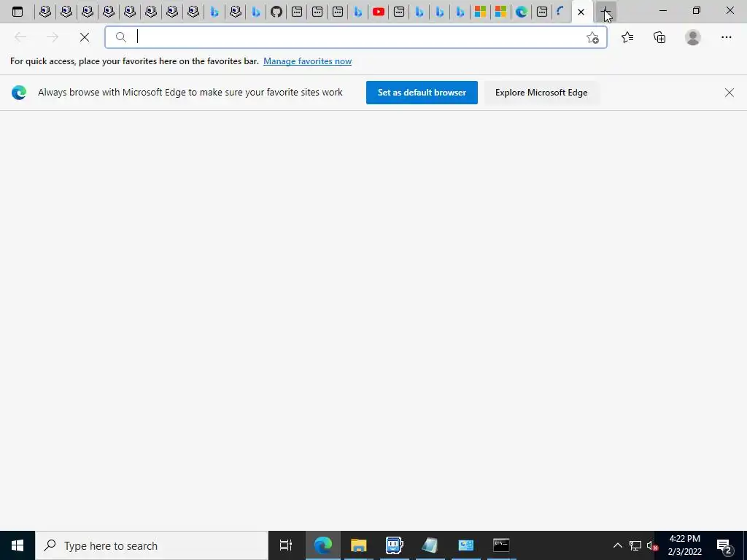This screenshot has width=747, height=560.
Task: Open the robot face app on taskbar
Action: (395, 545)
